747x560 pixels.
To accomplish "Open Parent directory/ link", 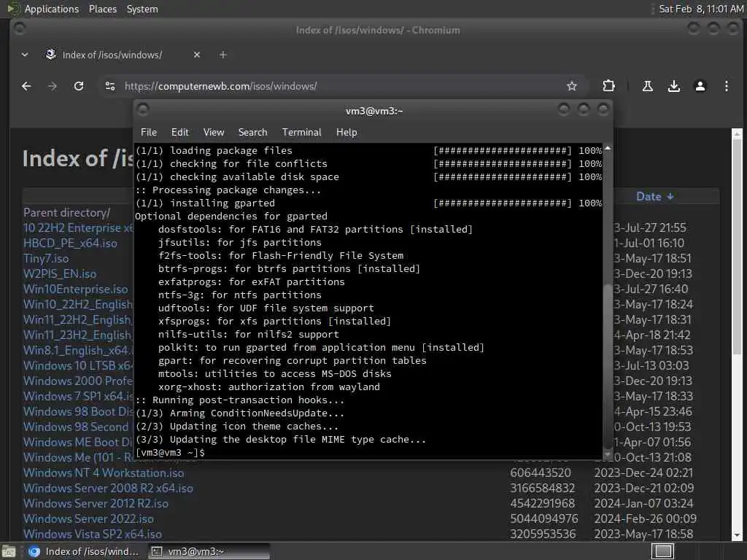I will pos(66,212).
